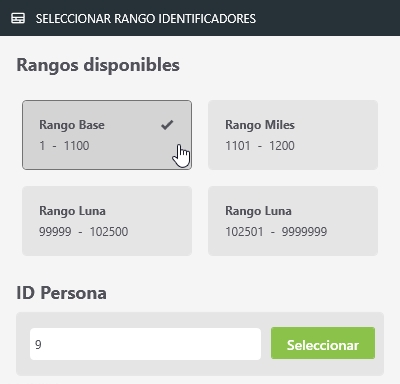Select the Rango Miles range card

point(293,135)
